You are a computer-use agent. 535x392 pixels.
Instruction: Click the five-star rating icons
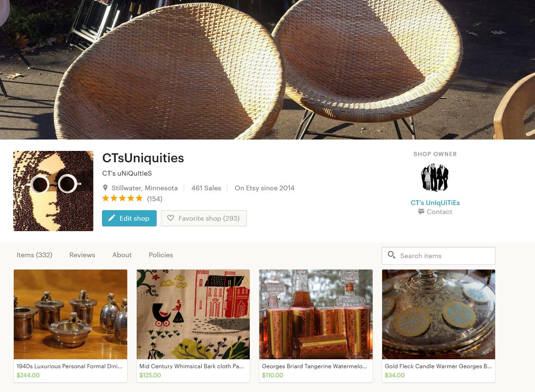click(122, 198)
